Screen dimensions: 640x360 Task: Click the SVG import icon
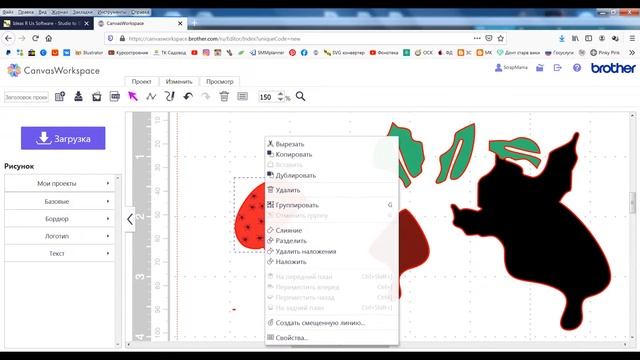115,97
